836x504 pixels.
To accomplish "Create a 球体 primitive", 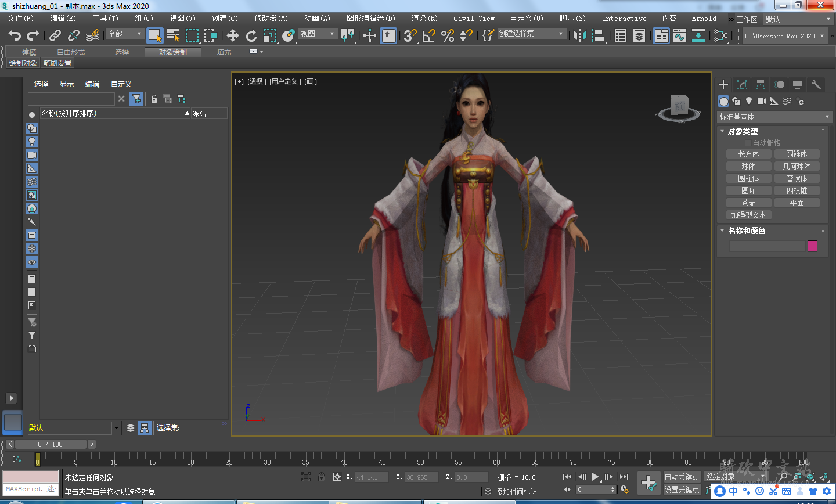I will tap(748, 166).
